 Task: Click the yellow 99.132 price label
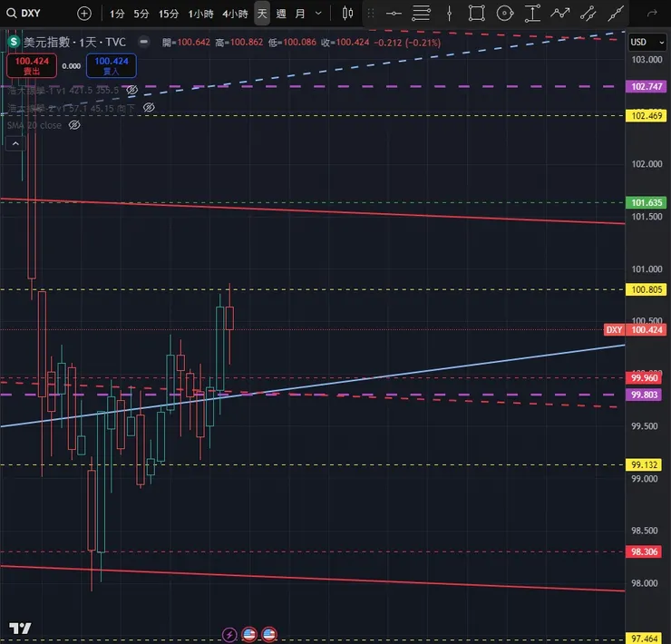644,464
